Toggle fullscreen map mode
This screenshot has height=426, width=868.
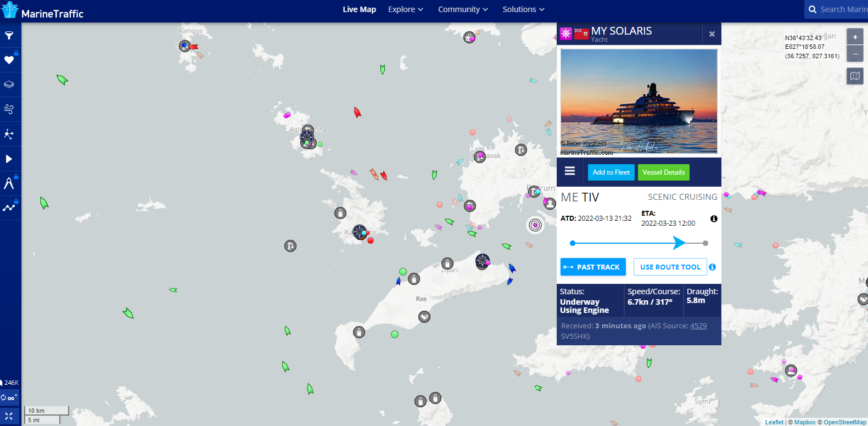9,416
